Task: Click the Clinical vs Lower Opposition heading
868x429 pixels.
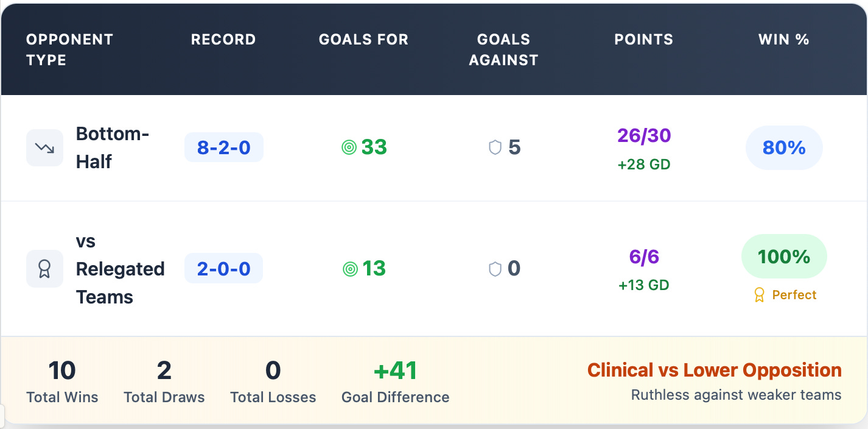Action: click(x=715, y=370)
